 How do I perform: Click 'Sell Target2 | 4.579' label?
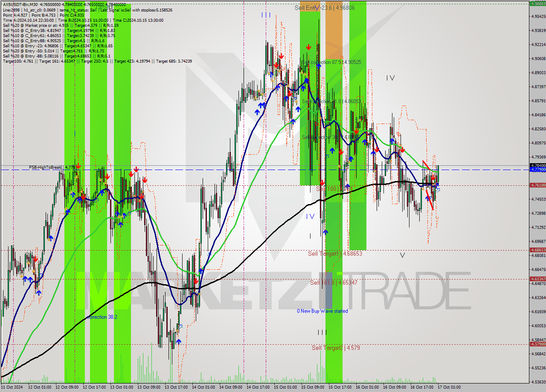pos(336,348)
